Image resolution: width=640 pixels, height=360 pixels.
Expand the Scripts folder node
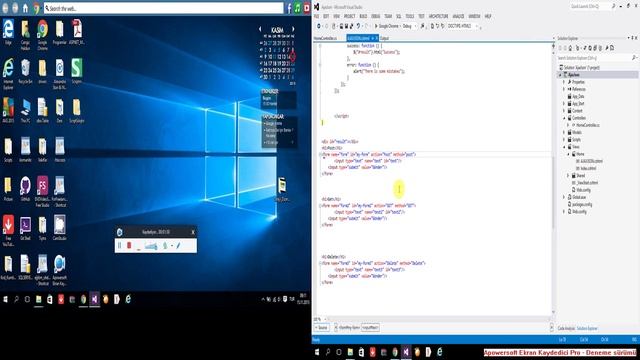click(564, 140)
